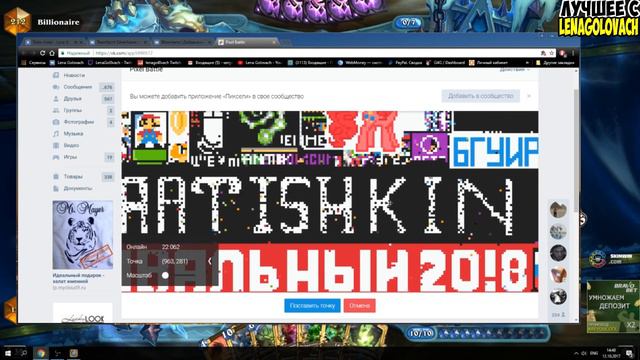640x360 pixels.
Task: Click the Игры gamepad icon
Action: [x=56, y=157]
